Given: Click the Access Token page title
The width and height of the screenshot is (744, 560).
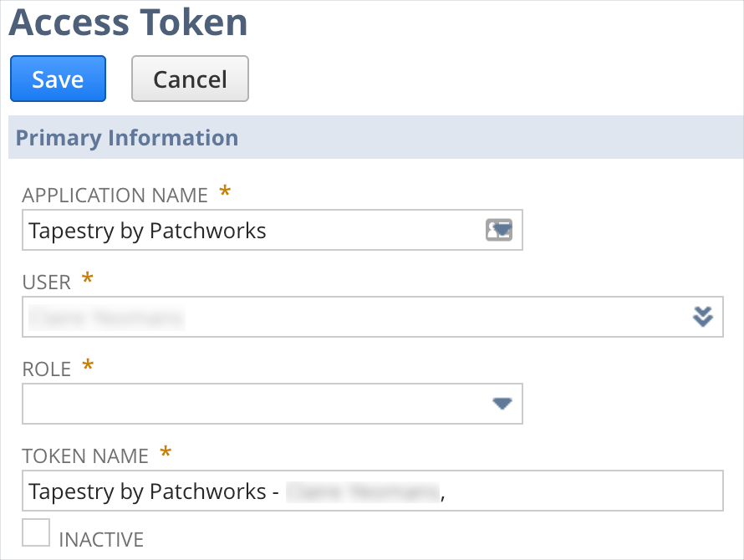Looking at the screenshot, I should [129, 22].
